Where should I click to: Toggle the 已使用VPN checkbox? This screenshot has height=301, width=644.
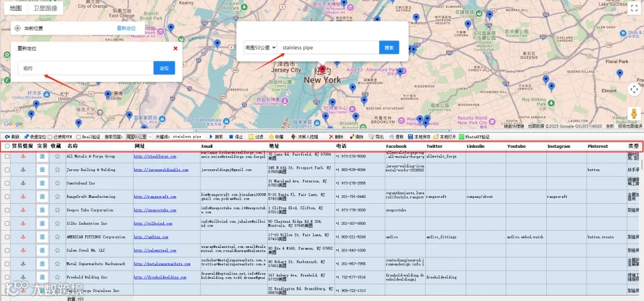click(x=50, y=136)
